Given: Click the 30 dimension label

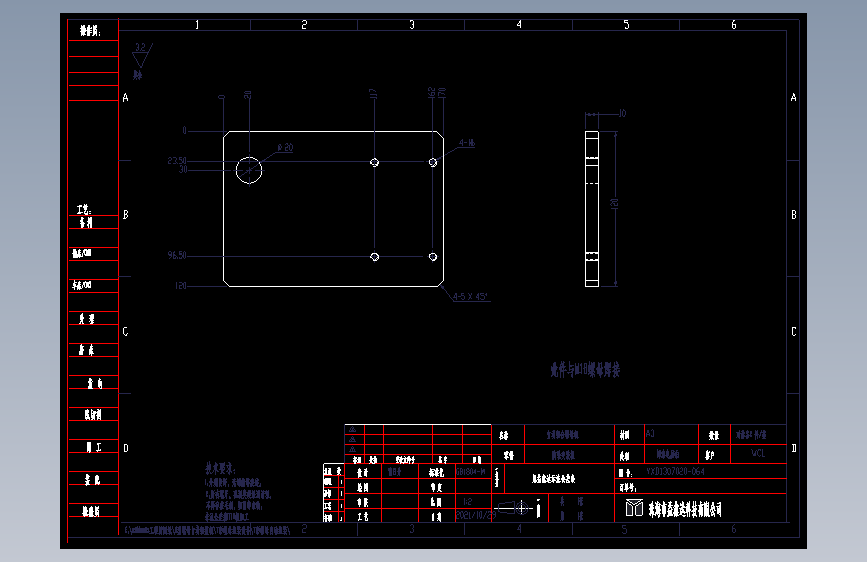Looking at the screenshot, I should (x=183, y=169).
